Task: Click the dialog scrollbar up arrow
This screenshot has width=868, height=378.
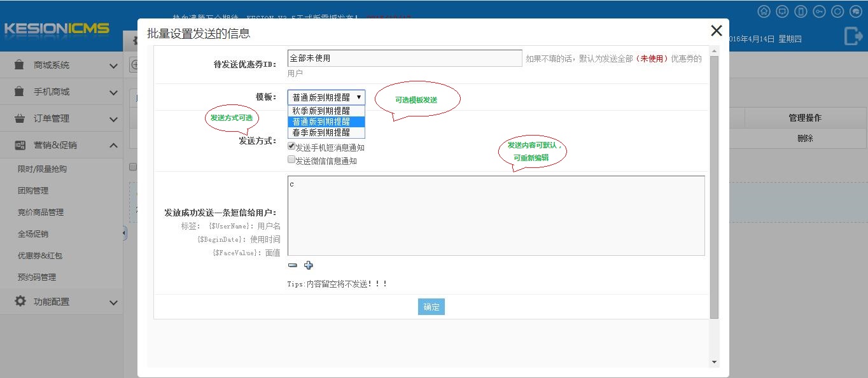Action: point(714,51)
